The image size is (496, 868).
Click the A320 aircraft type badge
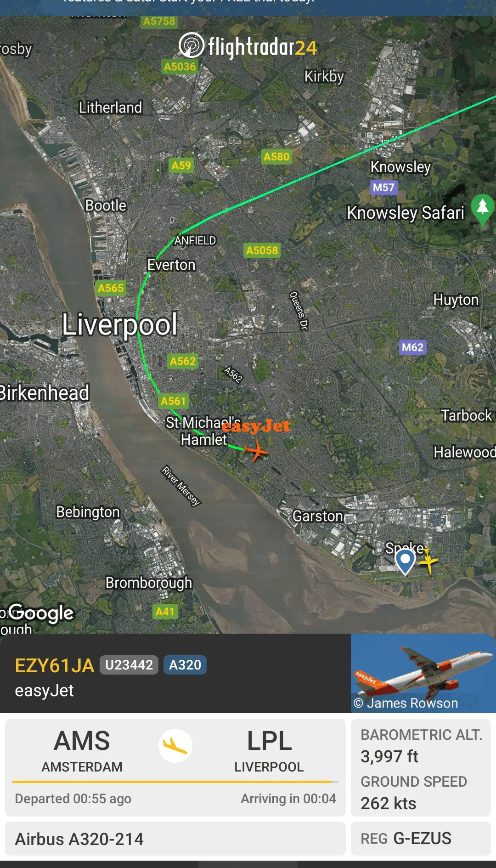point(185,665)
